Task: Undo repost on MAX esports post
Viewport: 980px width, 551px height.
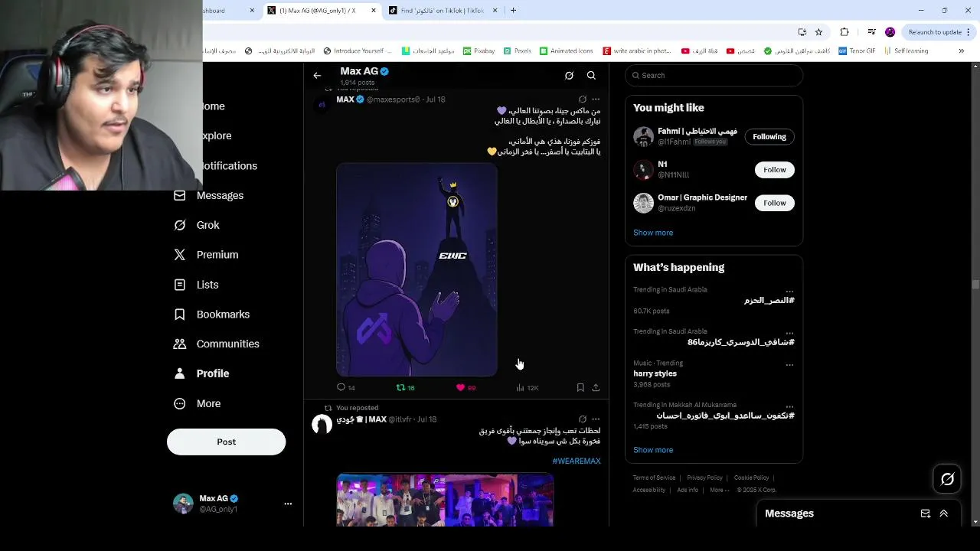Action: [405, 388]
